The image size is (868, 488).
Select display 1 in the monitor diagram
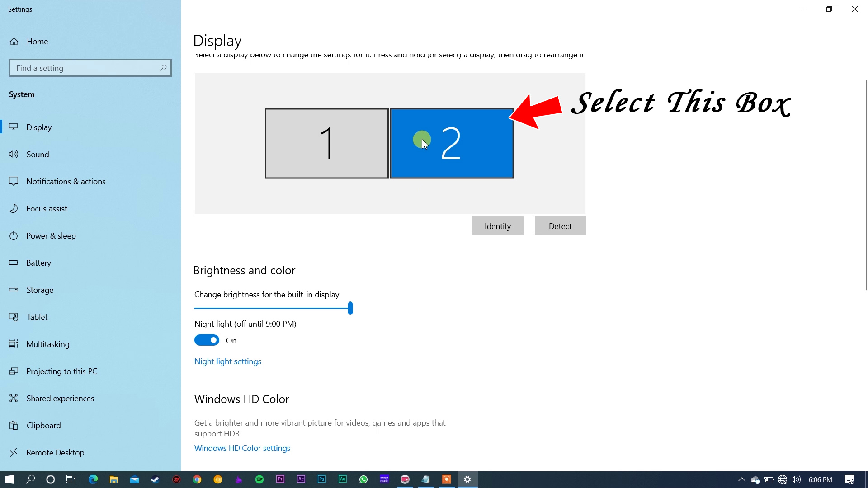click(x=326, y=143)
